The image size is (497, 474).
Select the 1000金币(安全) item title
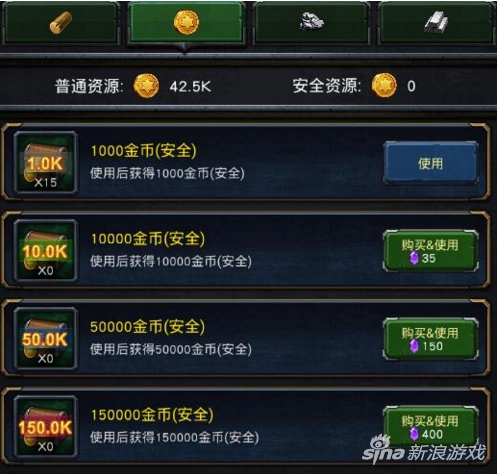(144, 151)
